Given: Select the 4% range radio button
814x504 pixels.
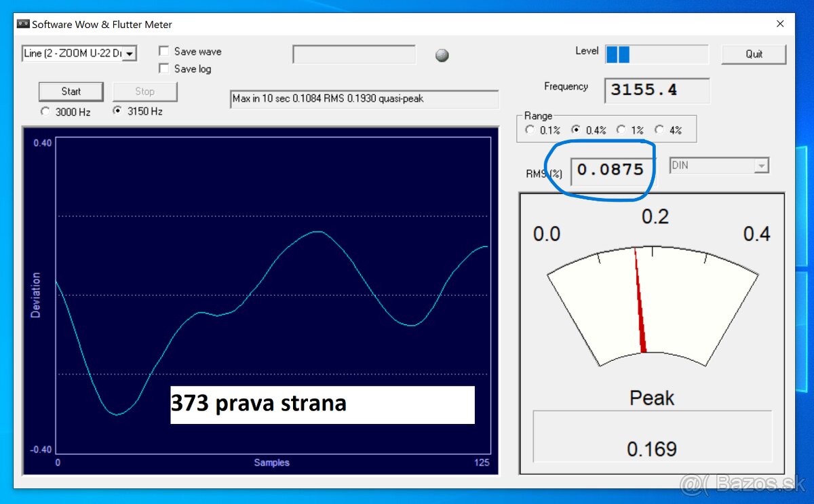Looking at the screenshot, I should pos(659,130).
